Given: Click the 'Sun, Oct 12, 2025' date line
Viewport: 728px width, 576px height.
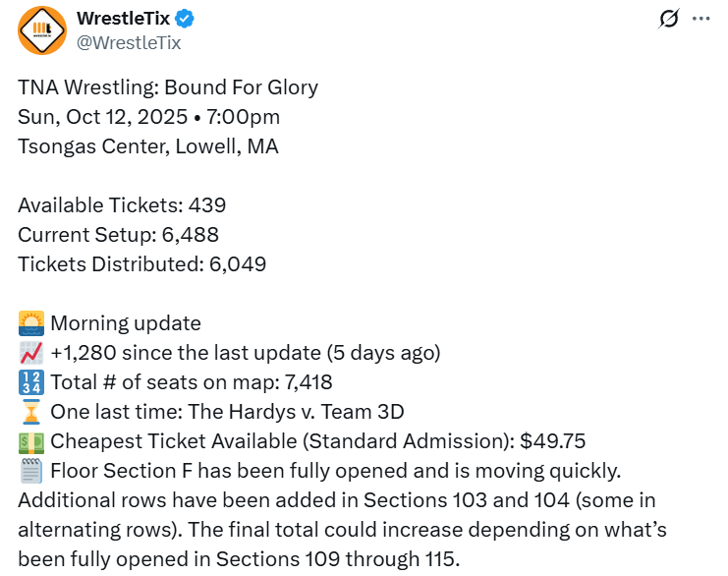Looking at the screenshot, I should [x=102, y=117].
